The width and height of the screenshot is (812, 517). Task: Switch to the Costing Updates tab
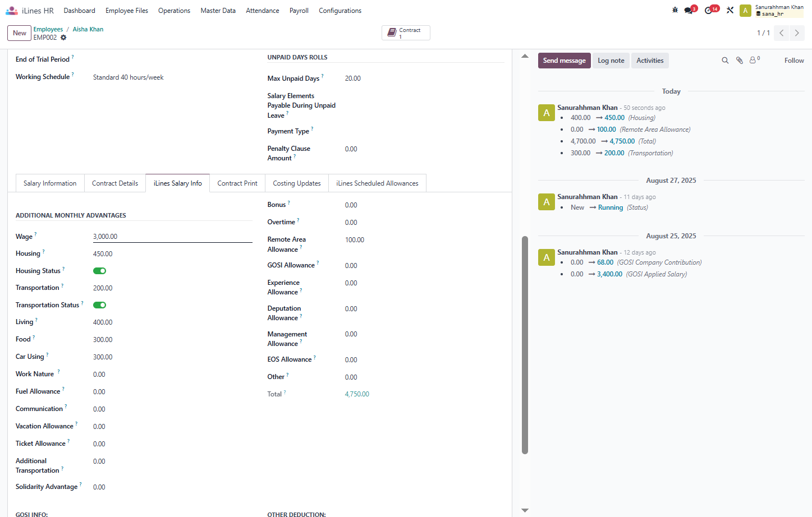(x=297, y=183)
